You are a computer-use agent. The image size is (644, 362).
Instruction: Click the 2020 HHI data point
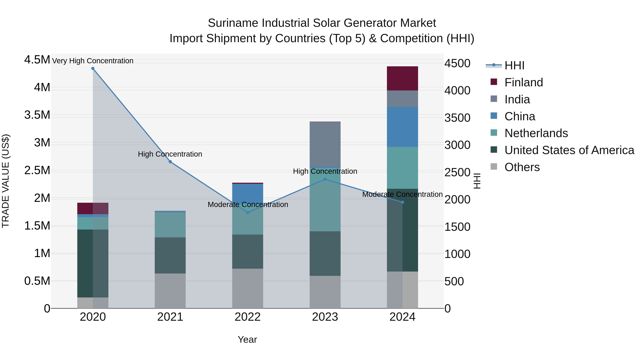click(93, 68)
